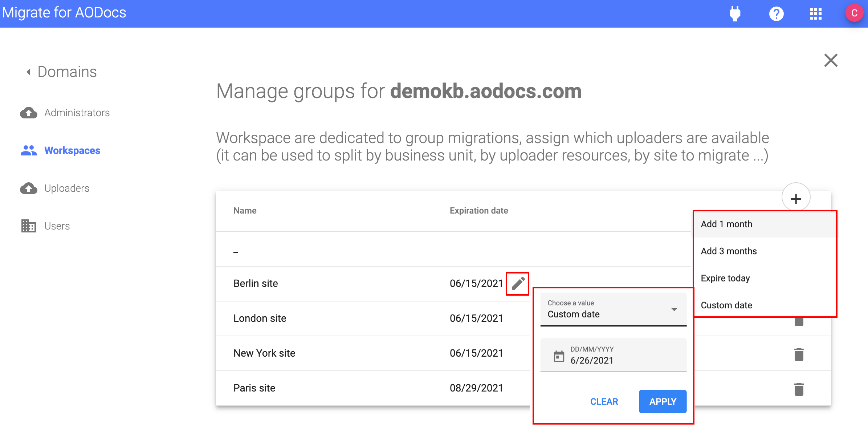Click the Administrators cloud upload icon

coord(29,113)
